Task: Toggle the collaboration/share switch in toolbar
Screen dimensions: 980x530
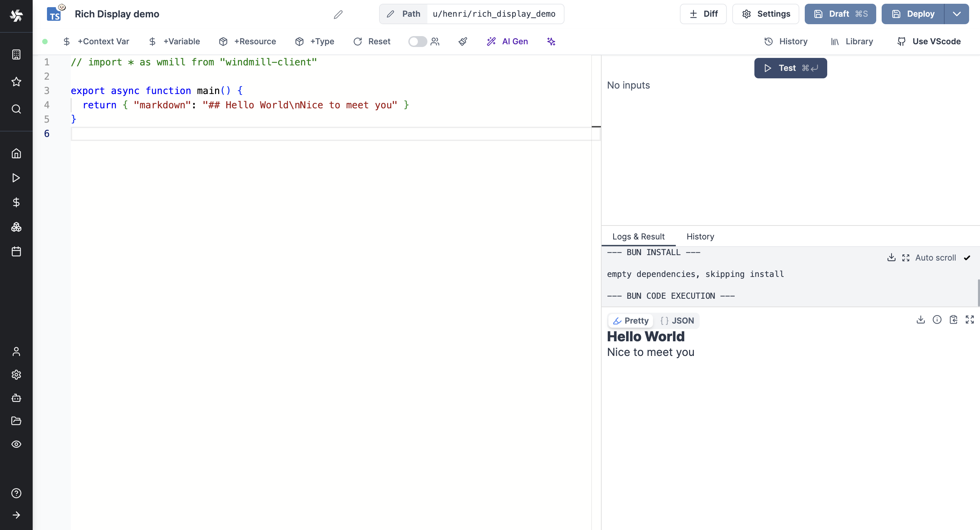Action: coord(417,41)
